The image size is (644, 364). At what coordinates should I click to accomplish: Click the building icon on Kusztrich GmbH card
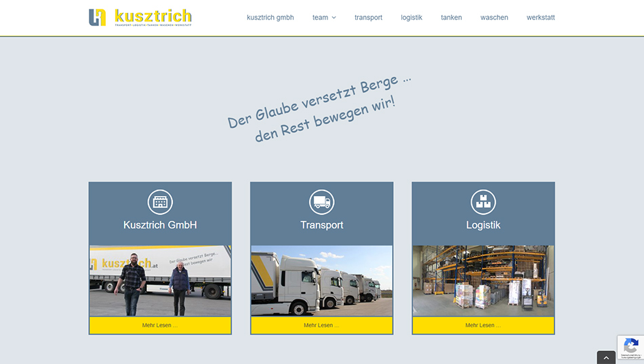[x=160, y=202]
